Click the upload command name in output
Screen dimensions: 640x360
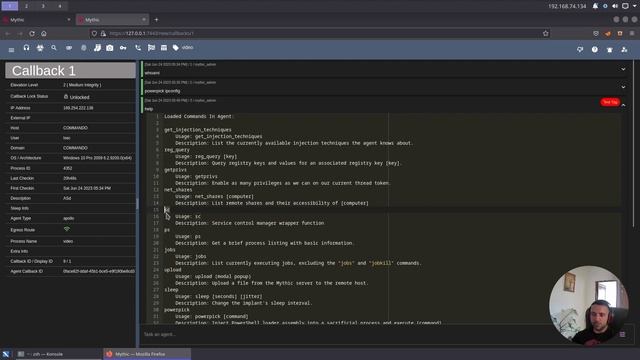[x=173, y=270]
